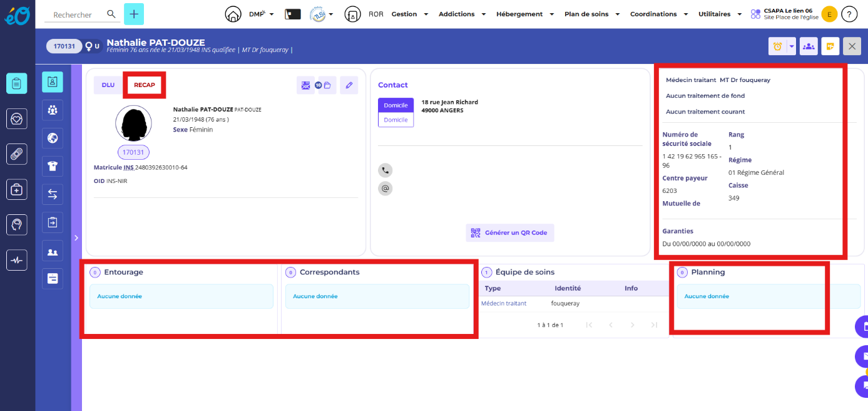Open the envelope mail icon in patient card

pyautogui.click(x=305, y=85)
